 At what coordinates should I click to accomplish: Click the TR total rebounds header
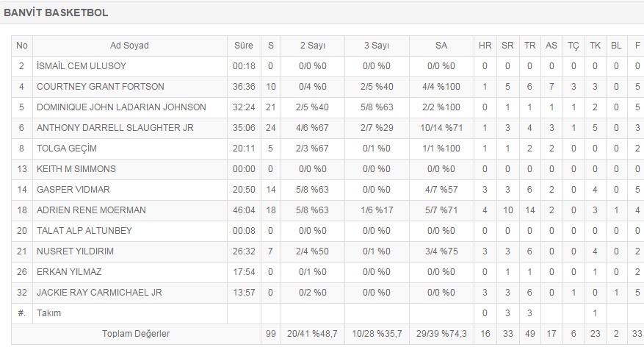[529, 46]
